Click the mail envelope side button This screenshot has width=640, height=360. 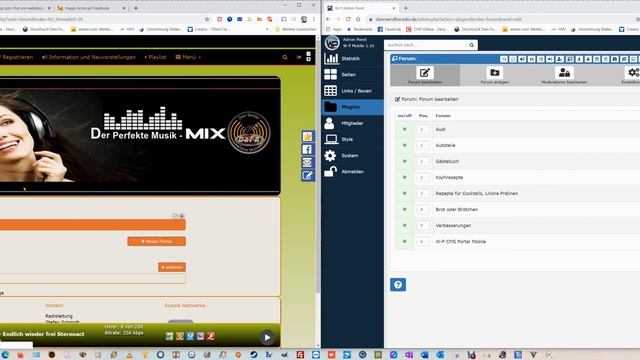(x=307, y=162)
